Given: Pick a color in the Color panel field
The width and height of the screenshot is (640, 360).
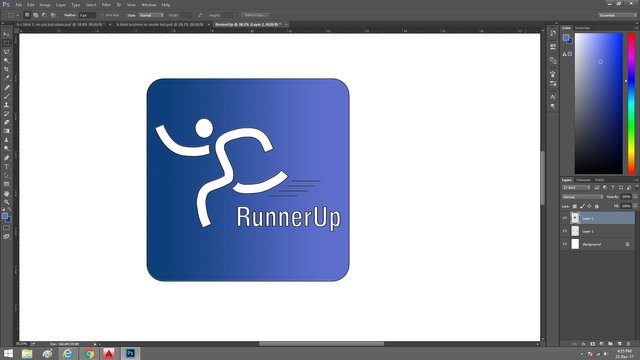Looking at the screenshot, I should point(598,103).
